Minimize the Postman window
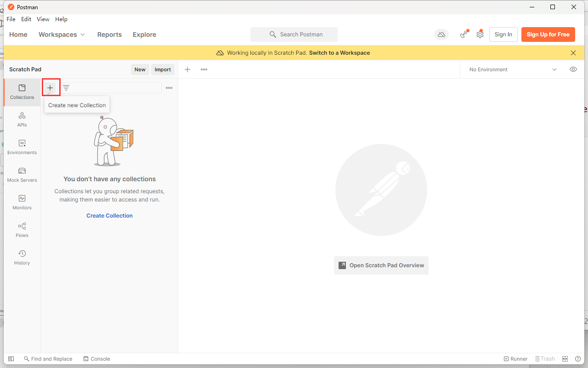 531,7
